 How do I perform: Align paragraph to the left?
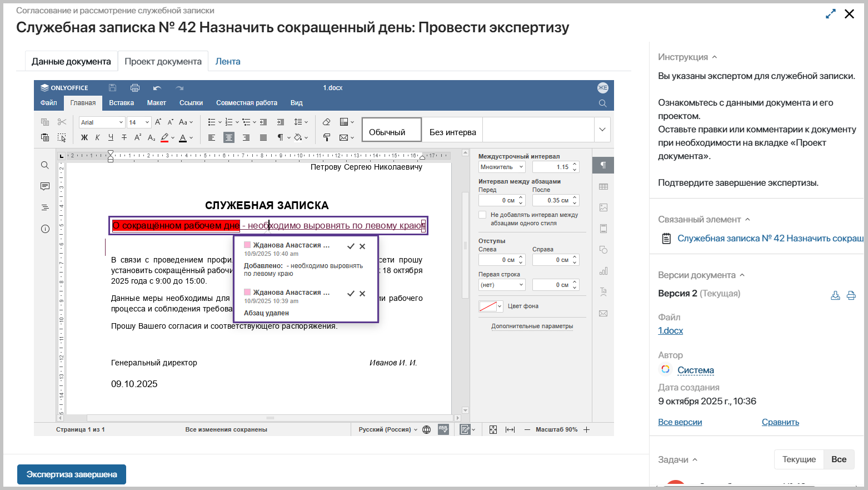point(212,137)
